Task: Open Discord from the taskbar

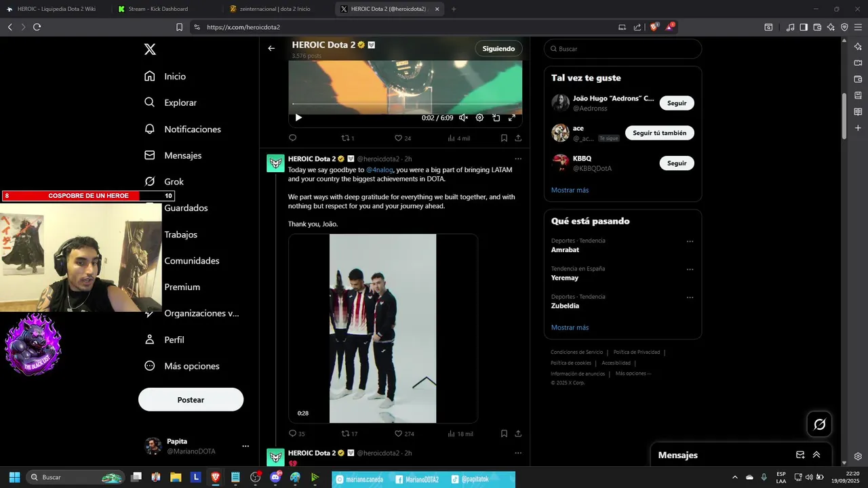Action: click(275, 477)
